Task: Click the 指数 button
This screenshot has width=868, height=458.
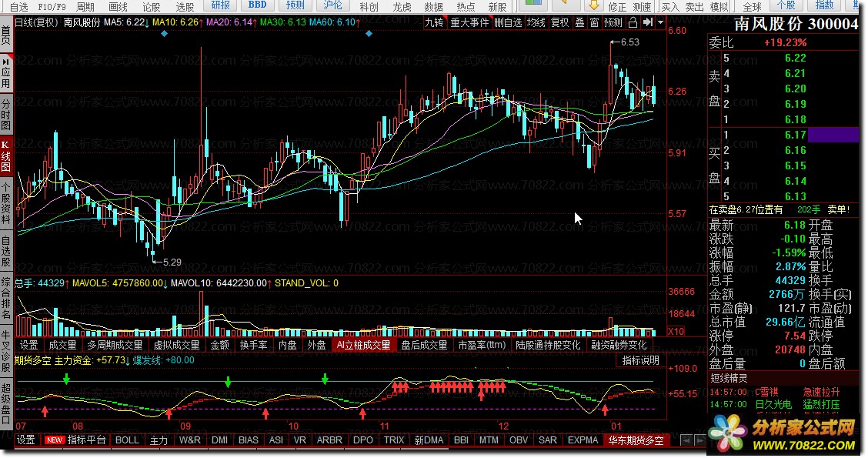Action: click(824, 5)
